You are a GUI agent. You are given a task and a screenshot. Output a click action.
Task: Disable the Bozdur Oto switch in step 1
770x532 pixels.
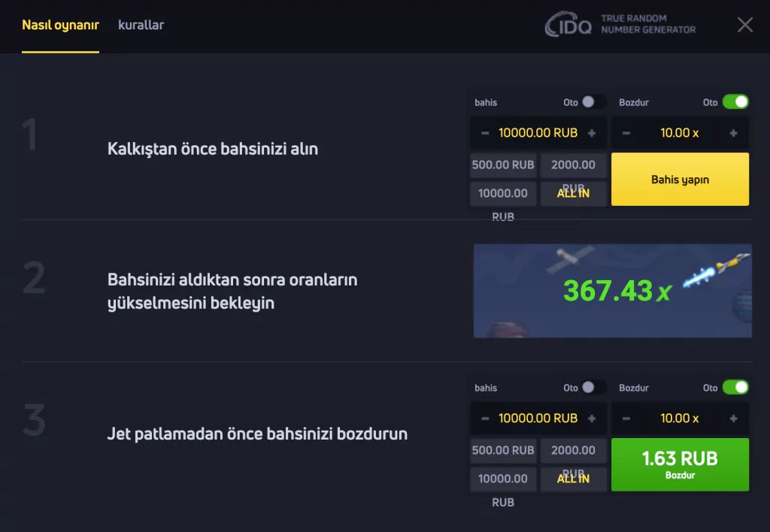point(735,101)
